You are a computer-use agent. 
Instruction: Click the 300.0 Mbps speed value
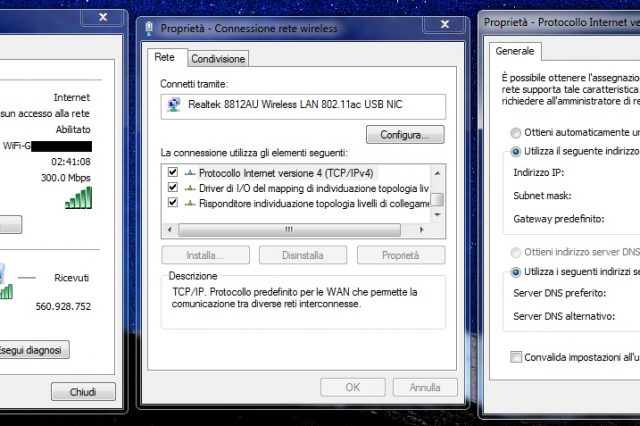(66, 178)
